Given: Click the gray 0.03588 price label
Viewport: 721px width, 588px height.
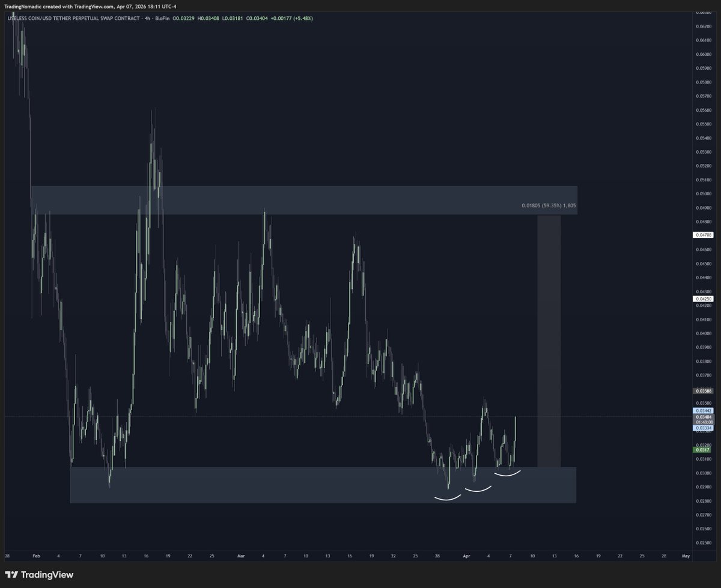Looking at the screenshot, I should 702,391.
